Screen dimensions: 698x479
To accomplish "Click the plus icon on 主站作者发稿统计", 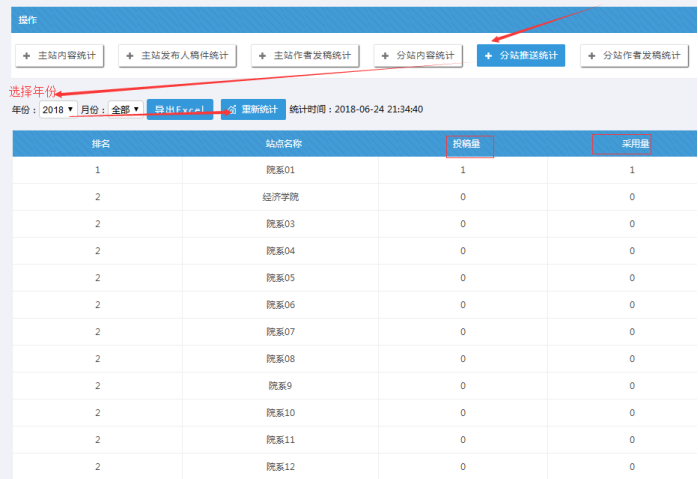I will click(263, 56).
